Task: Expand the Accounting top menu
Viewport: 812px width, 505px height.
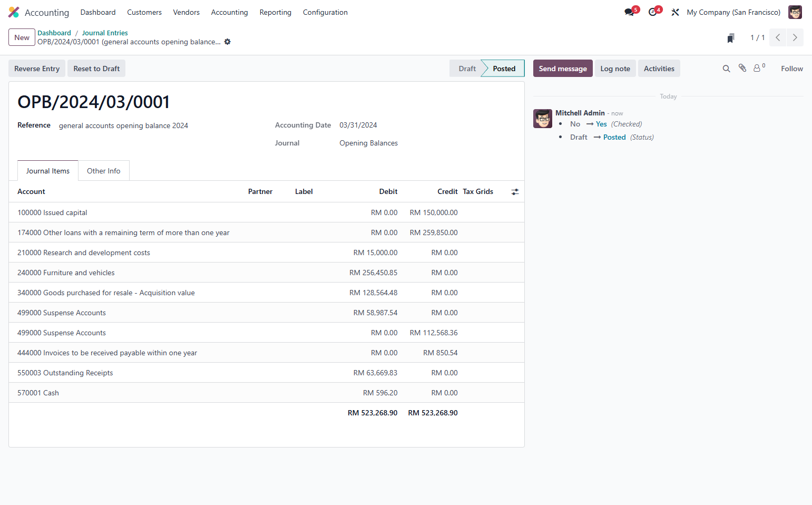Action: click(229, 12)
